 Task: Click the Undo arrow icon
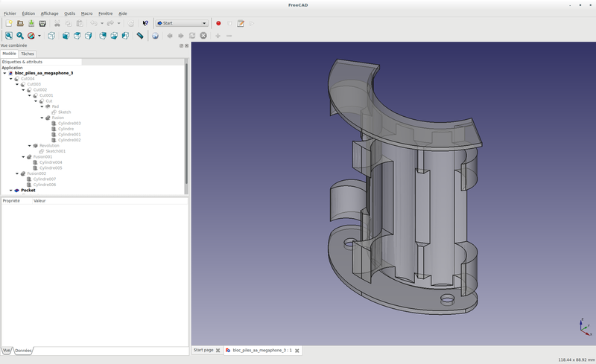94,23
